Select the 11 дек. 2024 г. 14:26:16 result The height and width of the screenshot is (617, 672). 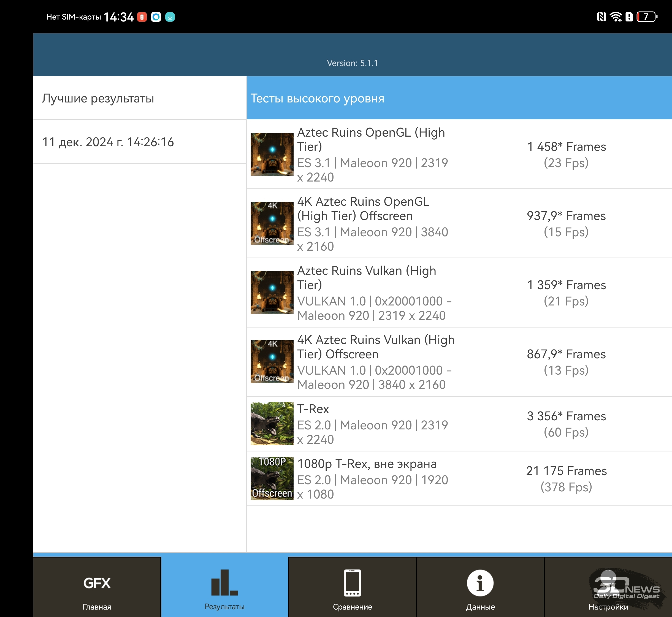point(140,142)
